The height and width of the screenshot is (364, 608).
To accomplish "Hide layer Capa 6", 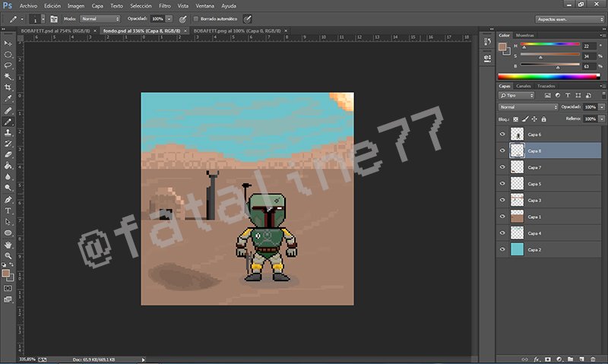I will click(x=502, y=135).
